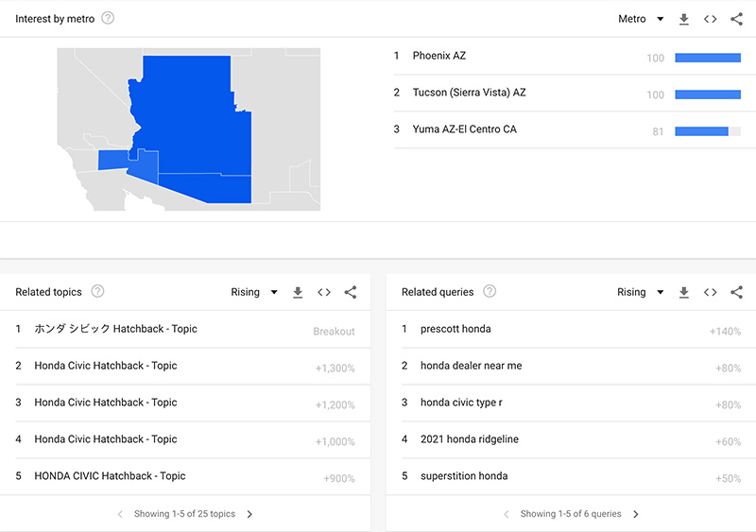Open embed code for Interest by metro

click(x=711, y=19)
